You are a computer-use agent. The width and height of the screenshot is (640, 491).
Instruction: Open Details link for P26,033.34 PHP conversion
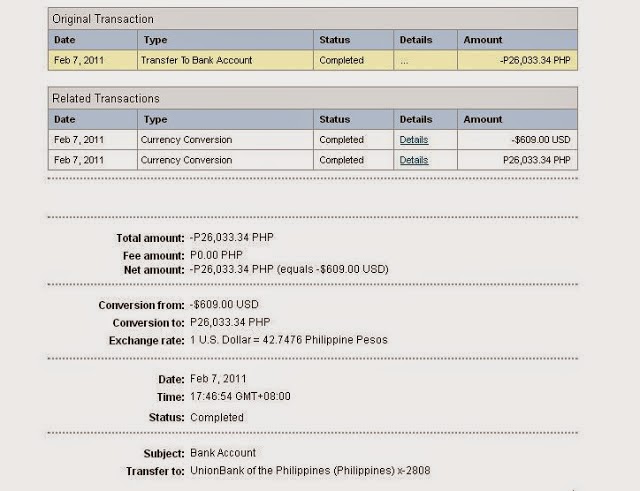(413, 160)
